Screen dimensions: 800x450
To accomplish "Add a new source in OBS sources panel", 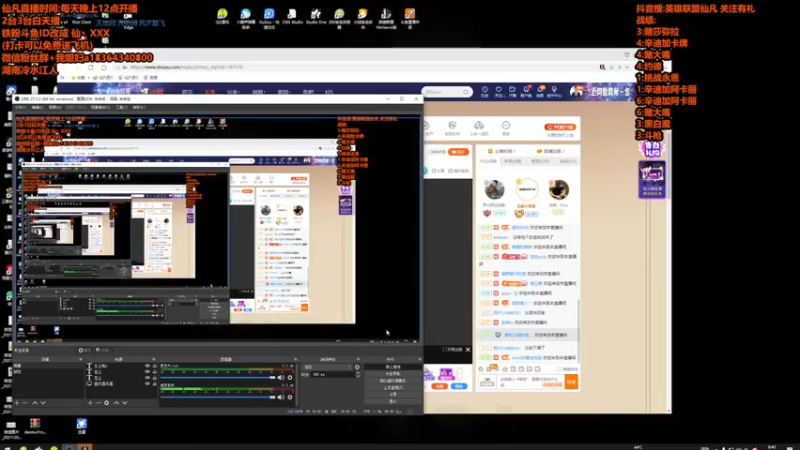I will point(90,403).
